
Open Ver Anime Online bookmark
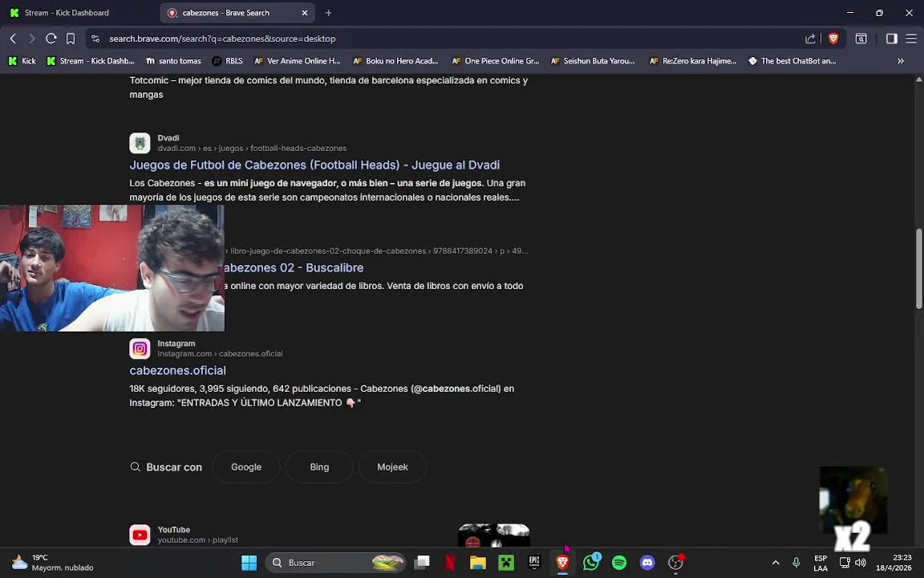(x=297, y=61)
